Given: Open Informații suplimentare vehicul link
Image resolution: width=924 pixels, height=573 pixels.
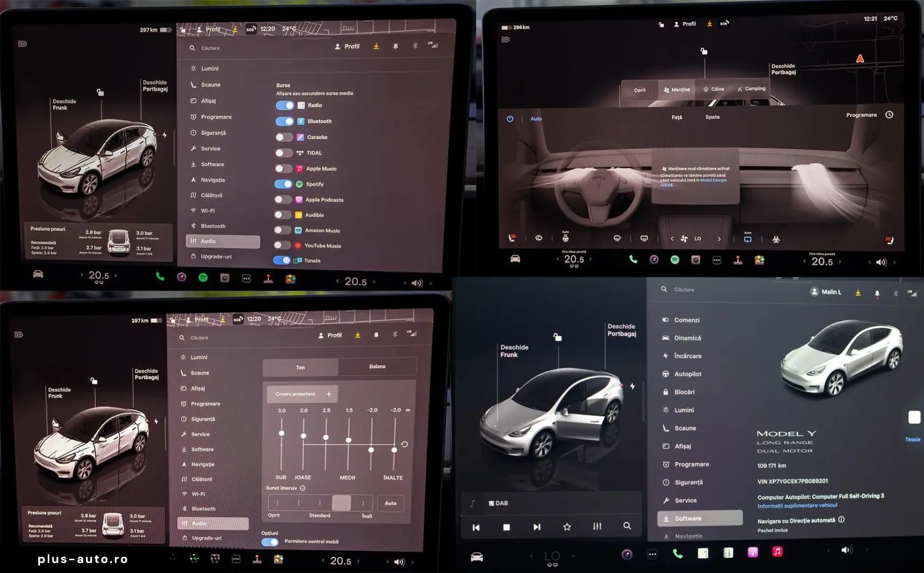Looking at the screenshot, I should [797, 506].
